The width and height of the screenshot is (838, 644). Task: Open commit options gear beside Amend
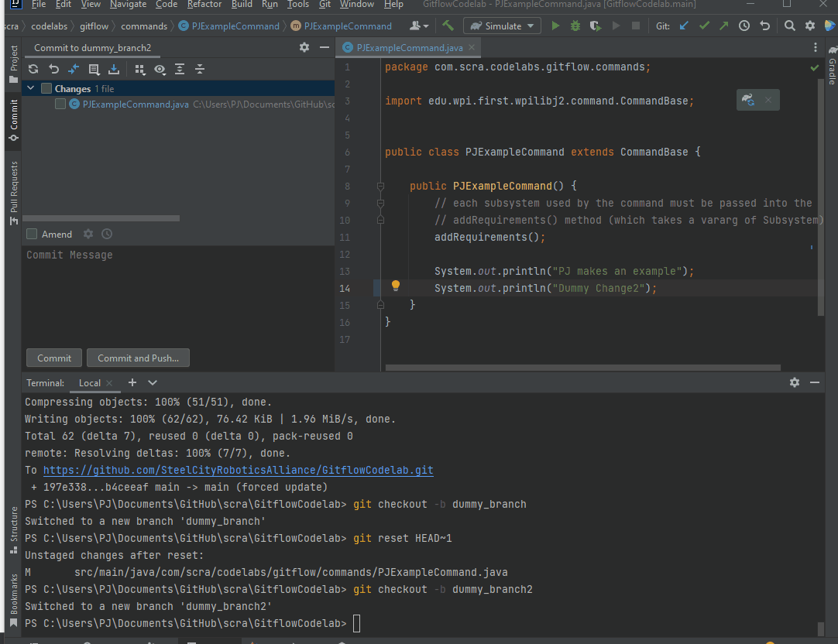tap(88, 234)
